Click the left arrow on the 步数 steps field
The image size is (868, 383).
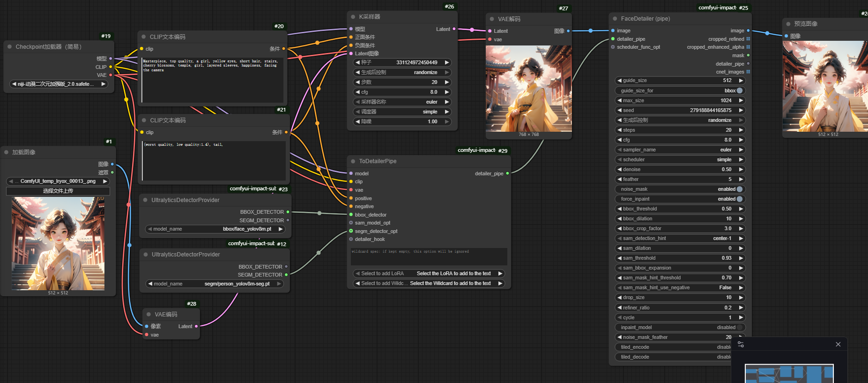[357, 82]
